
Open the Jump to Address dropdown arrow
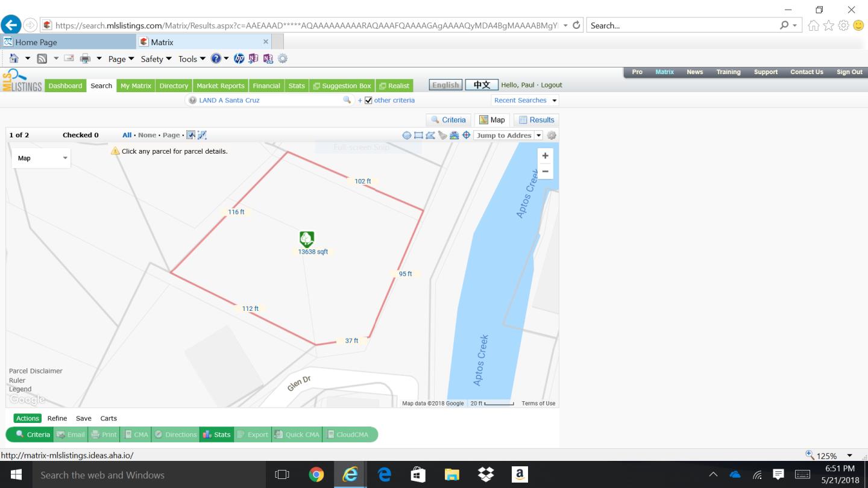[x=539, y=136]
